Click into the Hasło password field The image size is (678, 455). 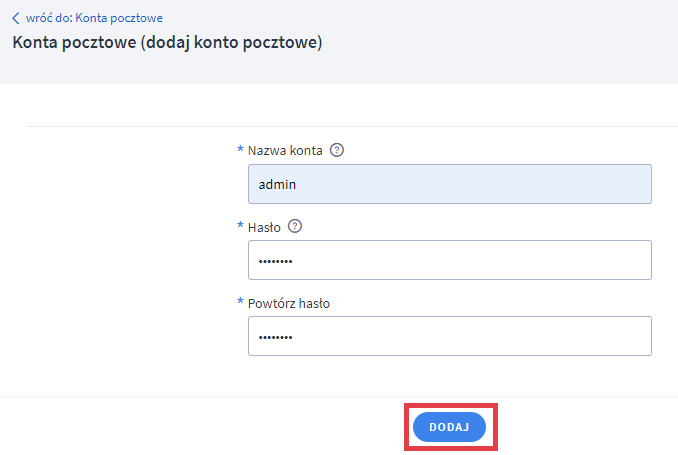pyautogui.click(x=449, y=260)
